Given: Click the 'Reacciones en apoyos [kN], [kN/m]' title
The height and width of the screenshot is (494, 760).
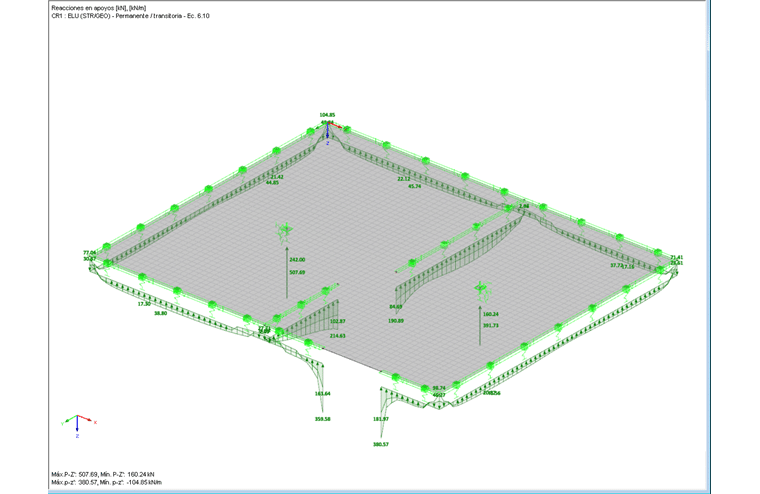Looking at the screenshot, I should (99, 8).
